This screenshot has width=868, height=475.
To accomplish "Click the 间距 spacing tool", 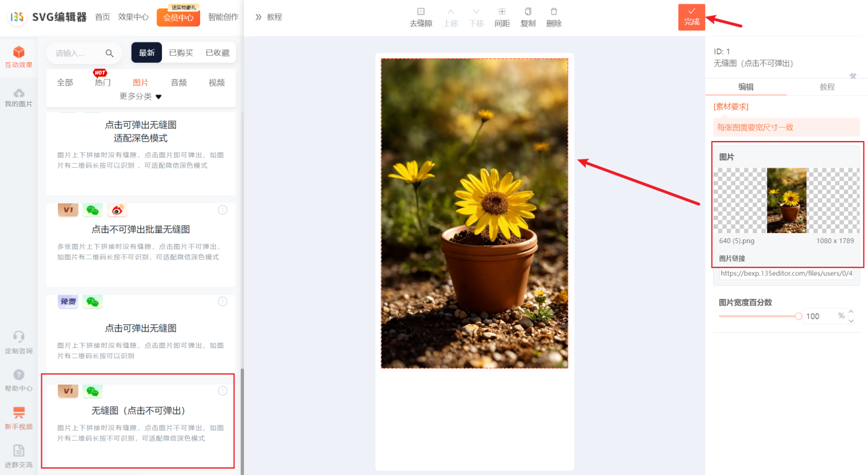I will pos(502,17).
